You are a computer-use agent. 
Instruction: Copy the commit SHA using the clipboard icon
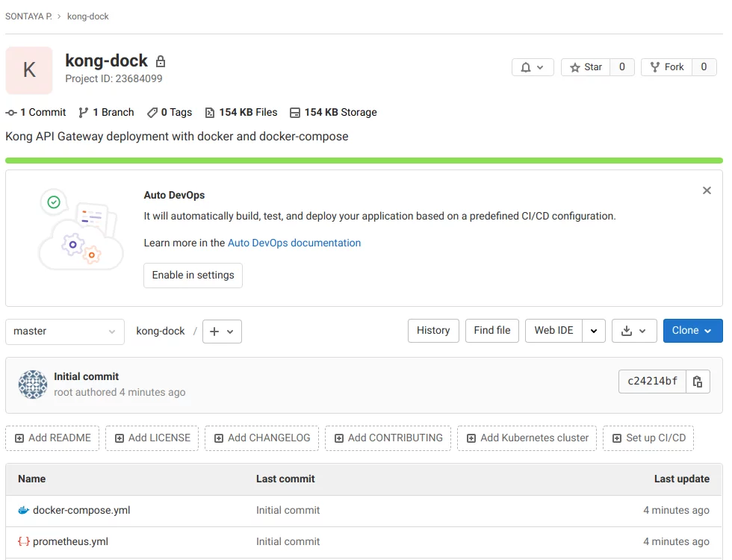click(x=698, y=382)
